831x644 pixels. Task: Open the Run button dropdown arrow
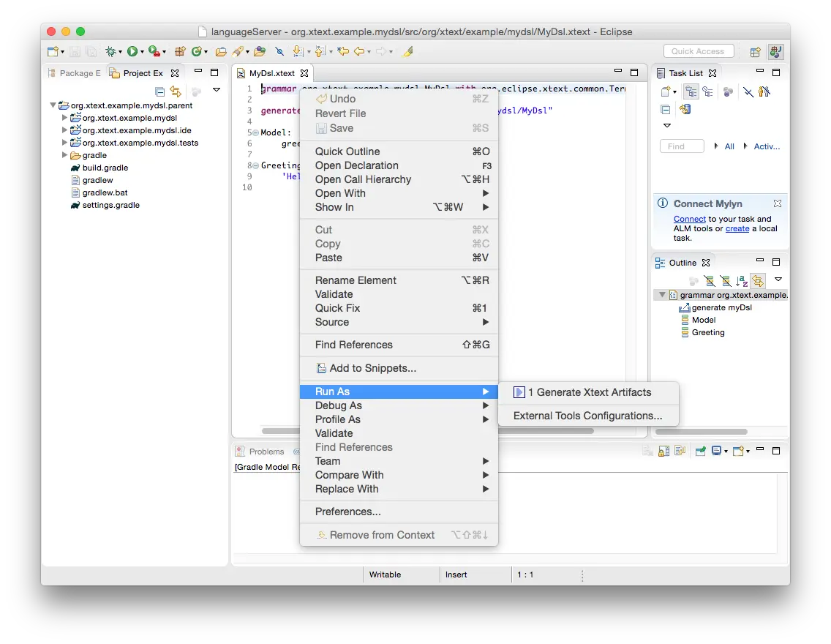tap(142, 52)
